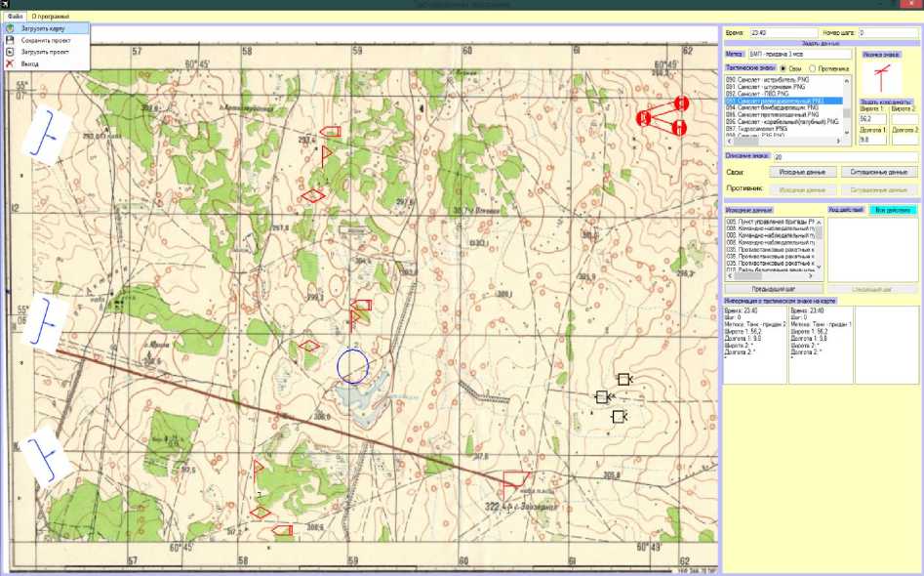This screenshot has height=576, width=924.
Task: Click the Исходные данные list scroll-right arrow
Action: [x=811, y=276]
